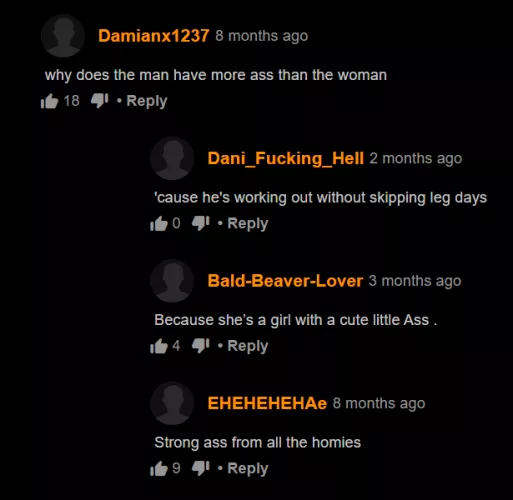Reply to EHEHEHEHAe's comment
Viewport: 513px width, 500px height.
[x=248, y=469]
